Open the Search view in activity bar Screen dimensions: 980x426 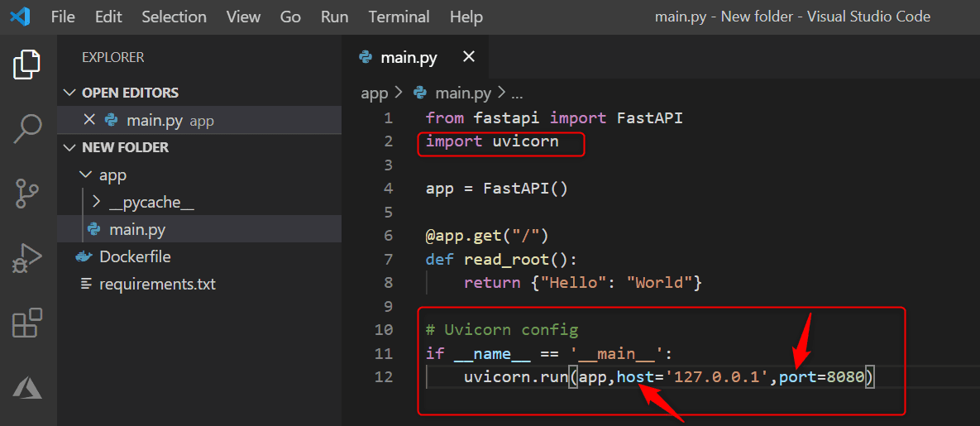[x=27, y=129]
